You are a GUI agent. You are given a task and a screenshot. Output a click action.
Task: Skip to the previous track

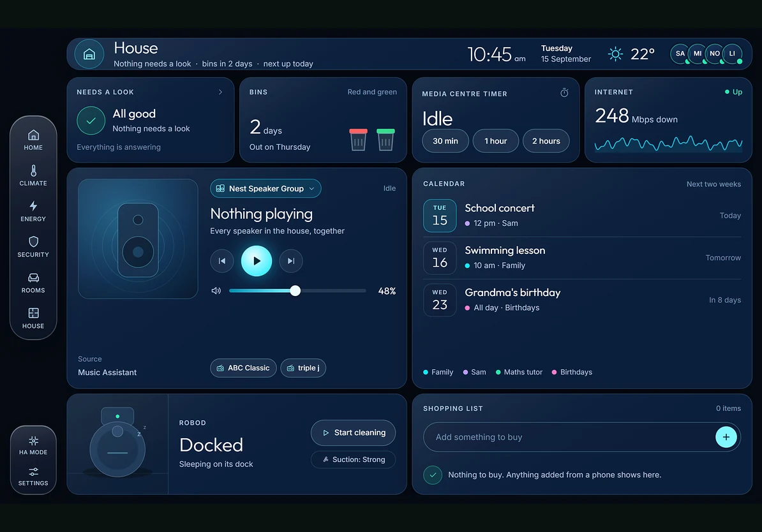(222, 261)
